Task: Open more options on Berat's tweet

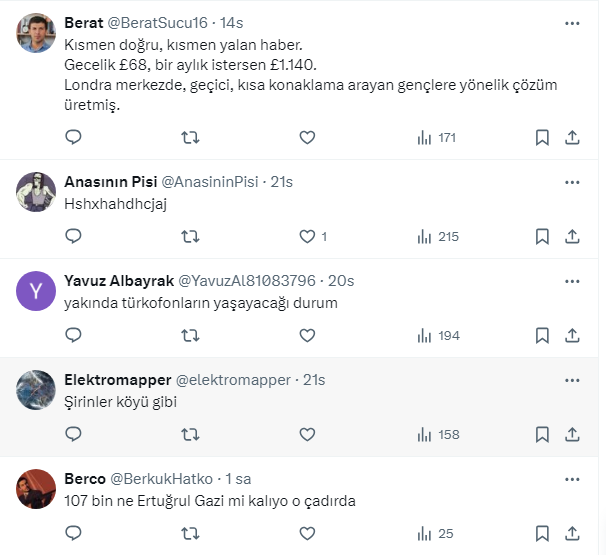Action: click(572, 22)
